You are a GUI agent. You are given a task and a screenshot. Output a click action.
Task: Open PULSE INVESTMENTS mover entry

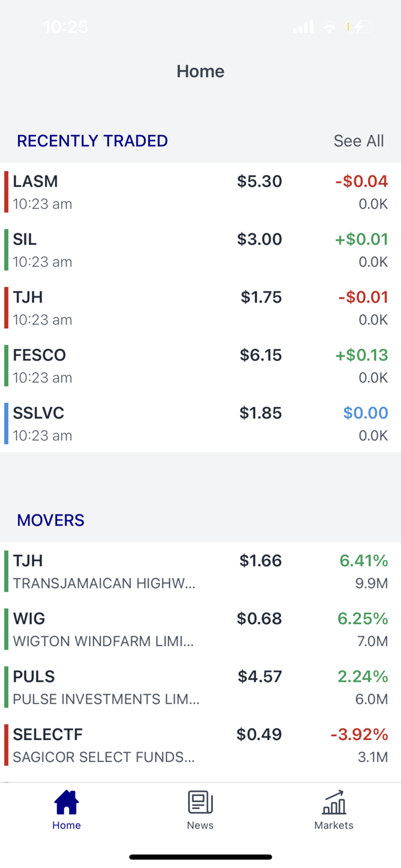pyautogui.click(x=200, y=686)
